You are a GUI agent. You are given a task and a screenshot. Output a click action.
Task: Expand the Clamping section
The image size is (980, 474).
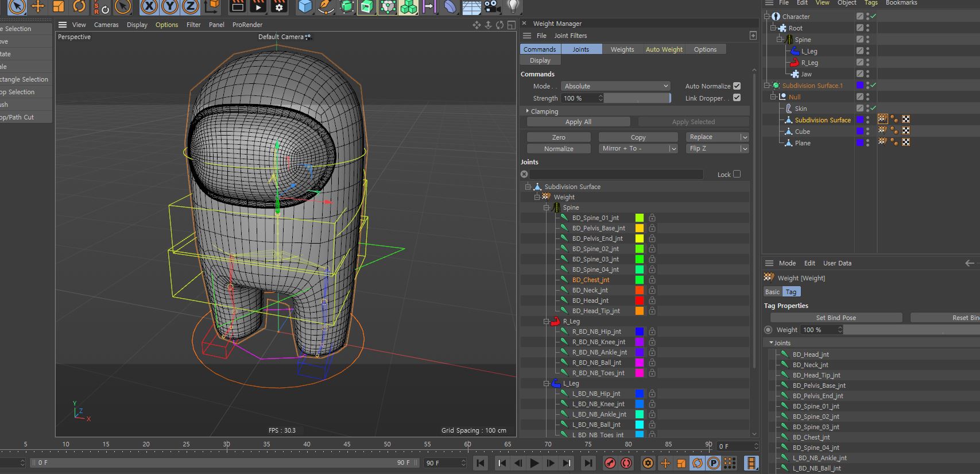[x=528, y=111]
